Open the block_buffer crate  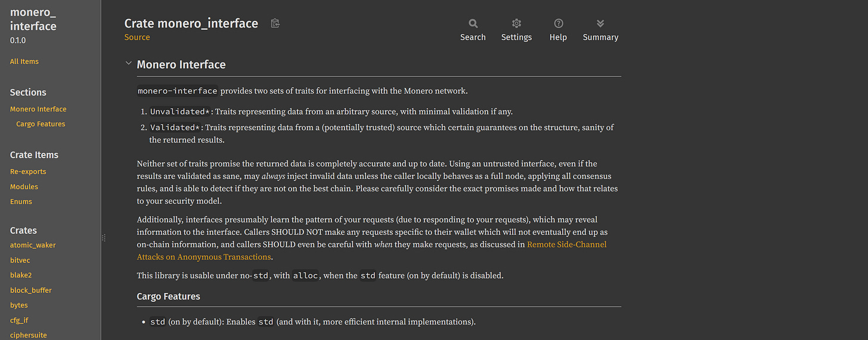[31, 290]
